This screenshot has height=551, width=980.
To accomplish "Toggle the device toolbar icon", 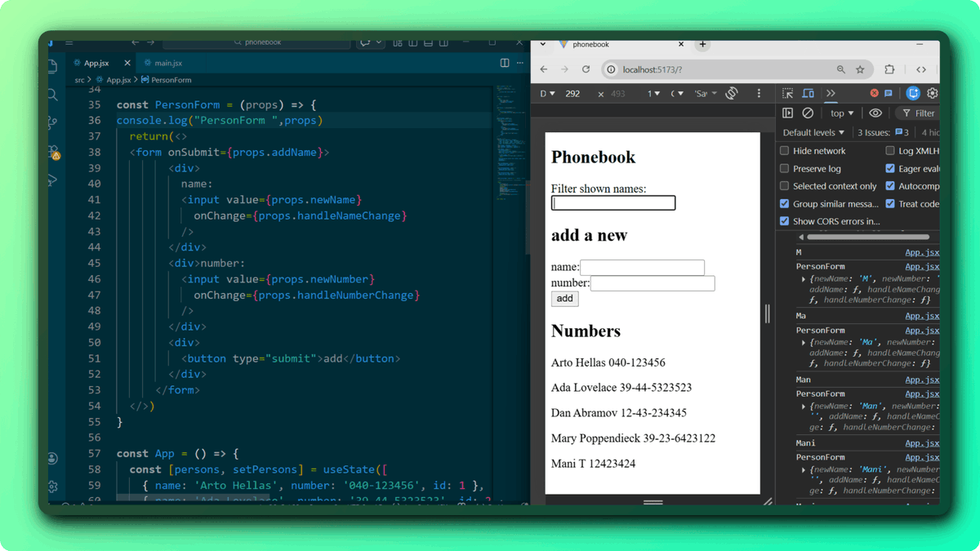I will (x=808, y=93).
